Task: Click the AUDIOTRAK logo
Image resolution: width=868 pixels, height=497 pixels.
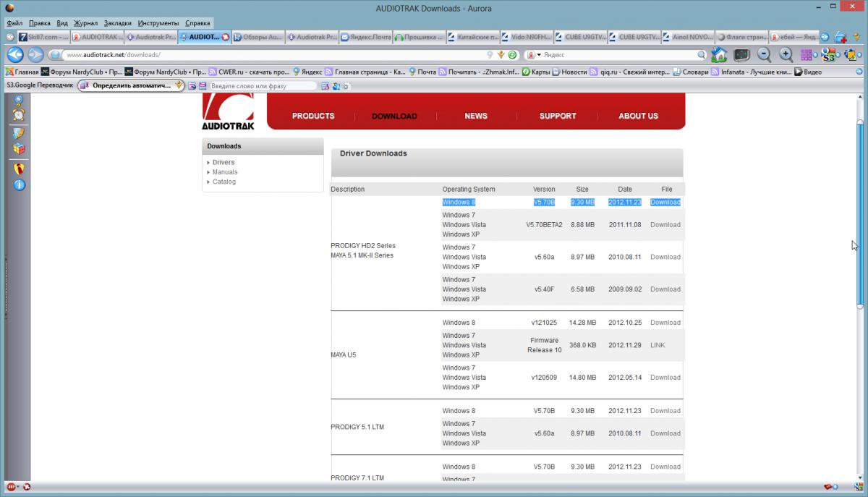Action: 228,112
